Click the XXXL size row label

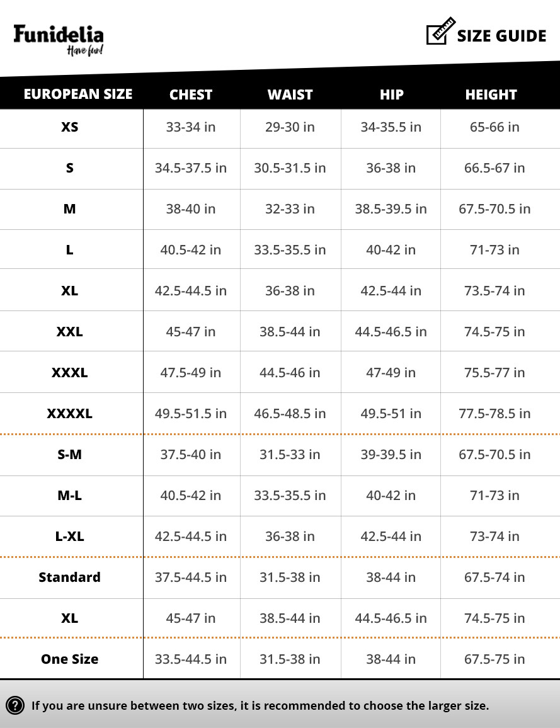click(70, 372)
